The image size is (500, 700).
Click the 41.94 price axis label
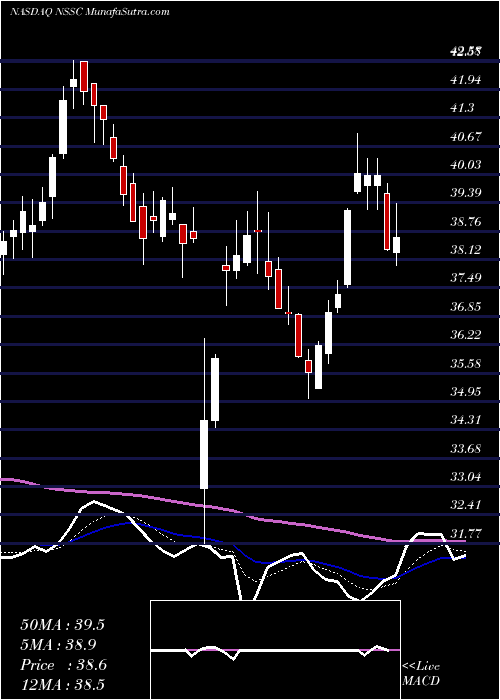coord(466,80)
